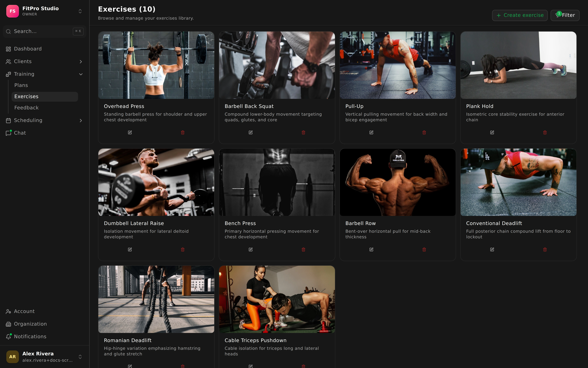Open the Chat section
This screenshot has width=588, height=368.
[x=45, y=133]
